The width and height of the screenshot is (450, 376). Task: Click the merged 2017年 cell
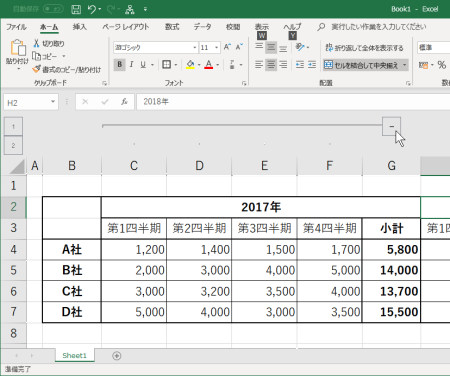click(261, 207)
